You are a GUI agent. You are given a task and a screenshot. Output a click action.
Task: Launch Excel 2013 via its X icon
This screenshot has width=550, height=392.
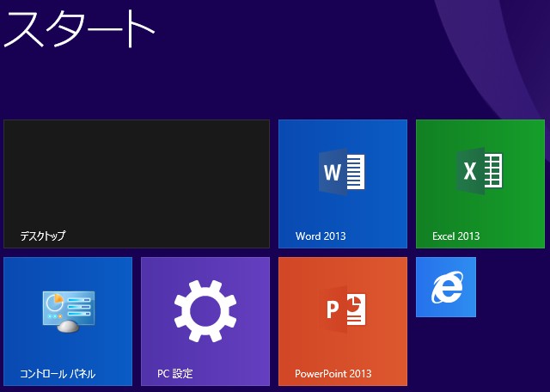coord(480,171)
